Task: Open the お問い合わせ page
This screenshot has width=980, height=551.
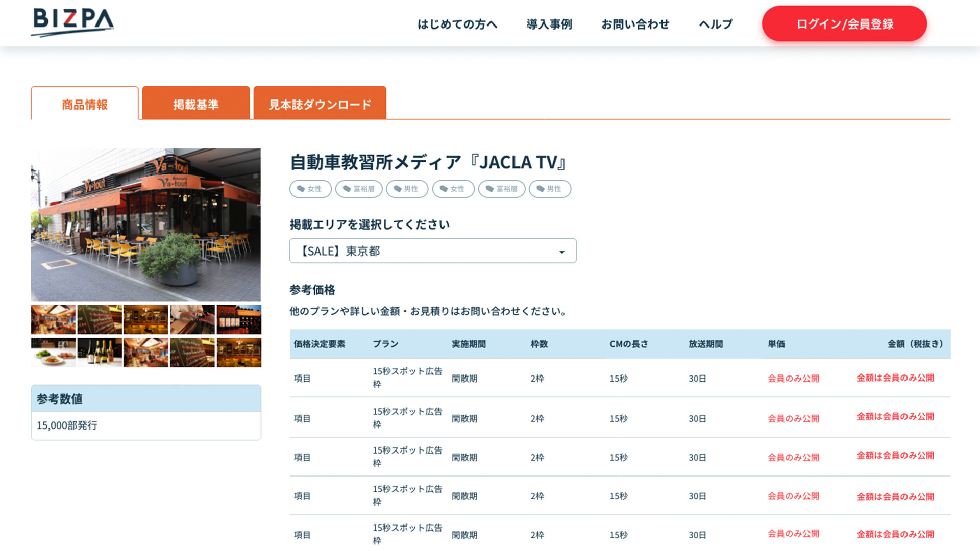Action: pyautogui.click(x=636, y=24)
